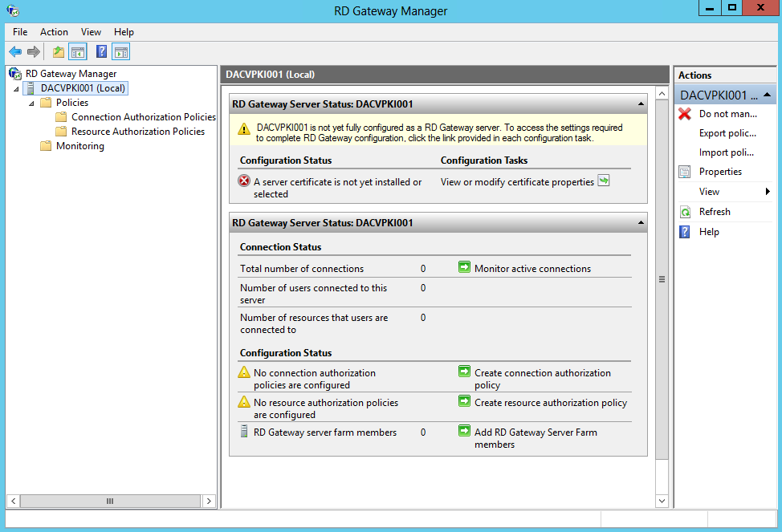The height and width of the screenshot is (532, 782).
Task: Expand the View submenu arrow in Actions
Action: point(768,192)
